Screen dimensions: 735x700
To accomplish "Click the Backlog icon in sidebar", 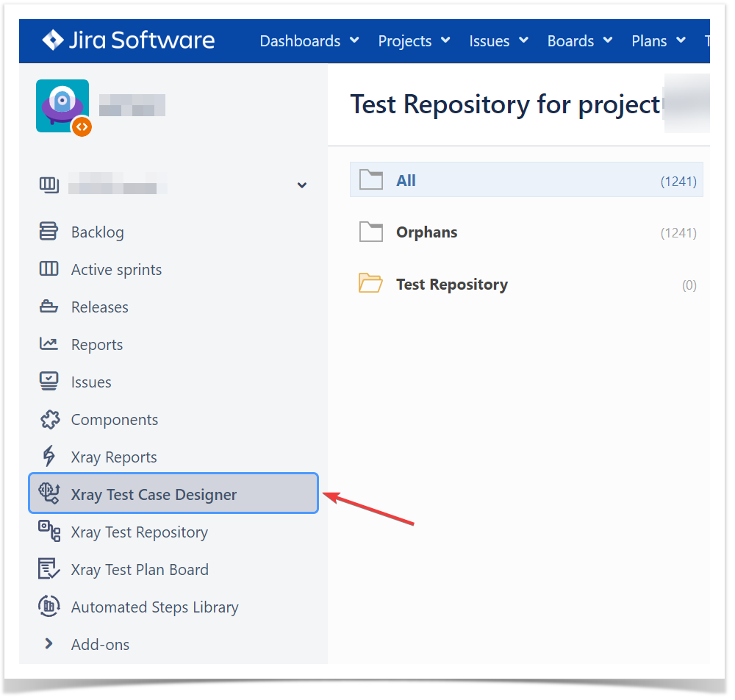I will pos(49,231).
